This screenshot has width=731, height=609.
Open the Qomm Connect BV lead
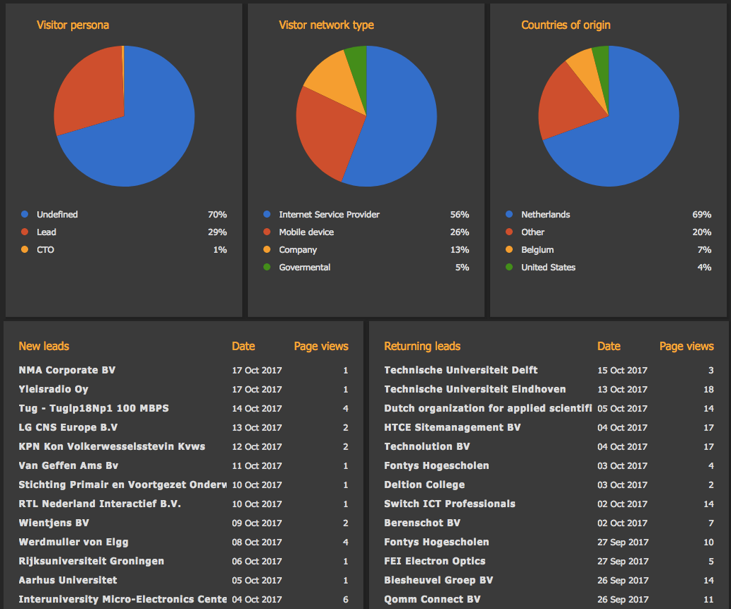click(432, 600)
